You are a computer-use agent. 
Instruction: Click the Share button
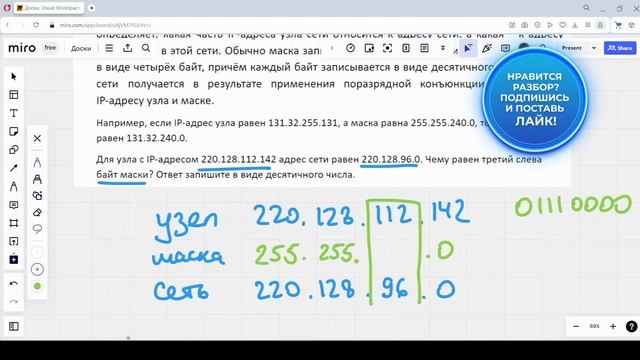[620, 48]
